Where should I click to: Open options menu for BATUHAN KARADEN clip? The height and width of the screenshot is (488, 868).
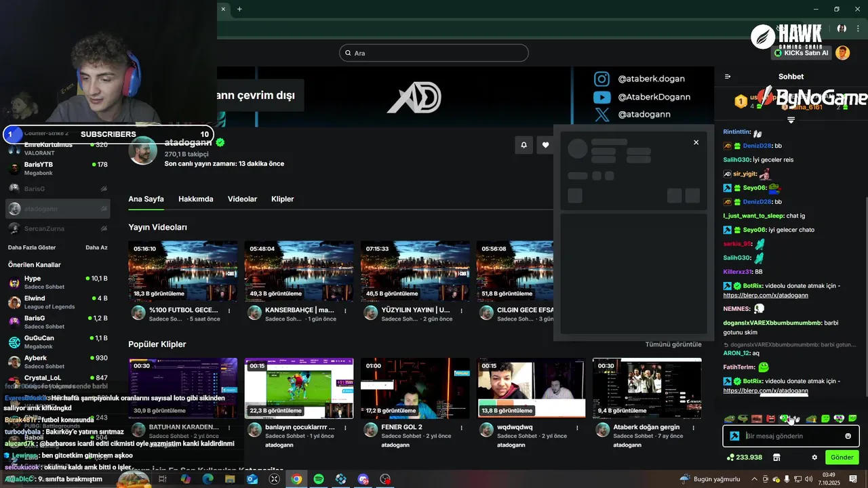pos(229,428)
